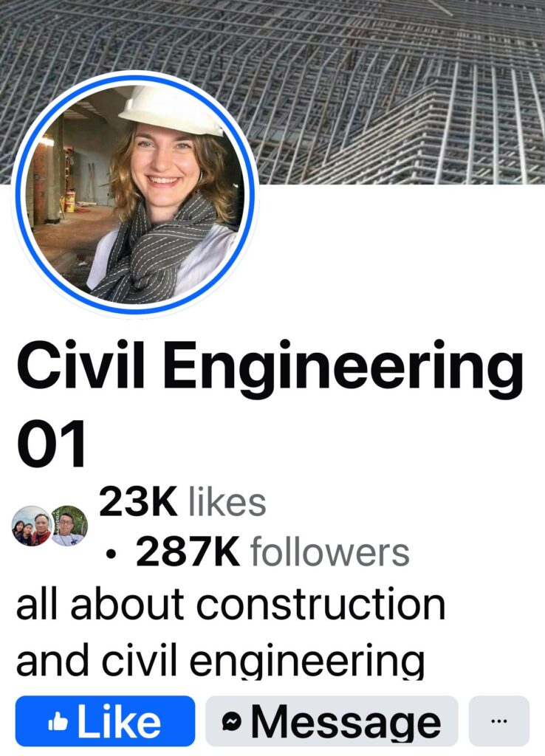Select the description about construction
The image size is (545, 756).
pos(230,632)
